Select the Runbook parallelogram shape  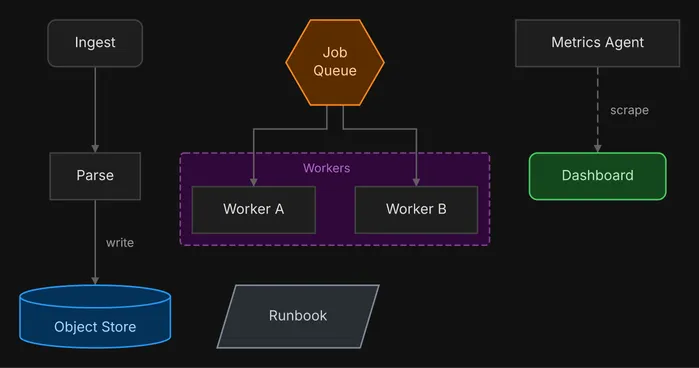[x=298, y=316]
